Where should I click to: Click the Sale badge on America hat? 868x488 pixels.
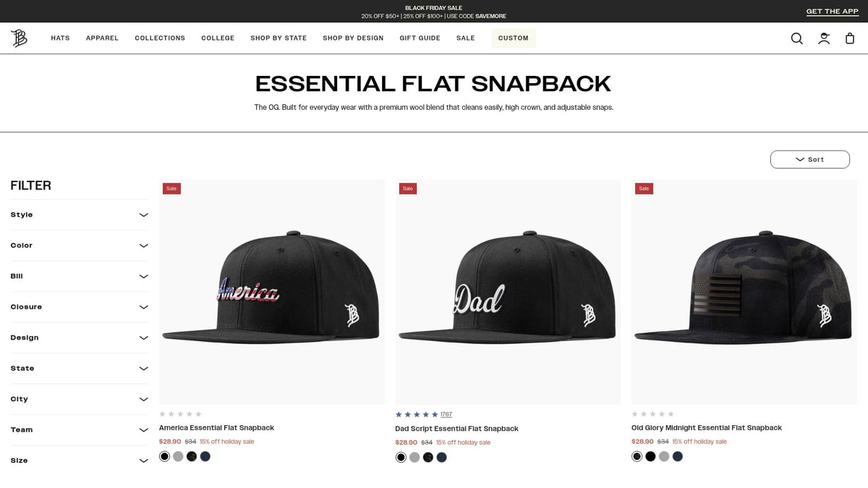(x=171, y=188)
